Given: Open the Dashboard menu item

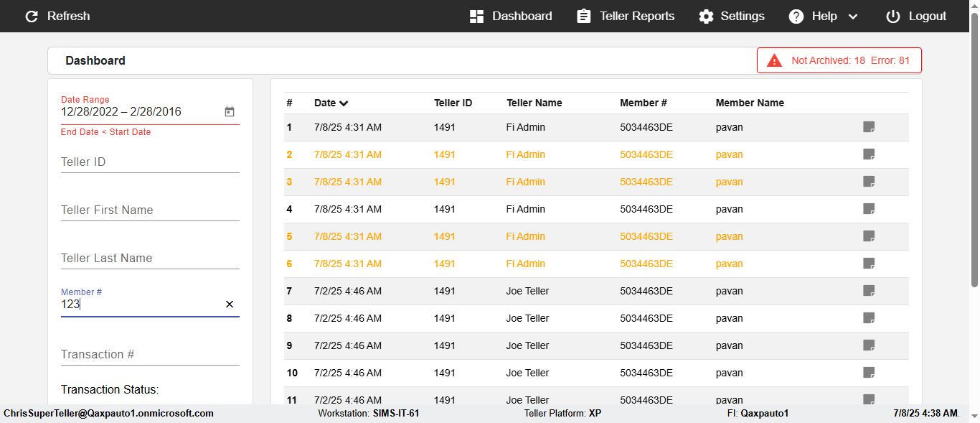Looking at the screenshot, I should click(511, 16).
